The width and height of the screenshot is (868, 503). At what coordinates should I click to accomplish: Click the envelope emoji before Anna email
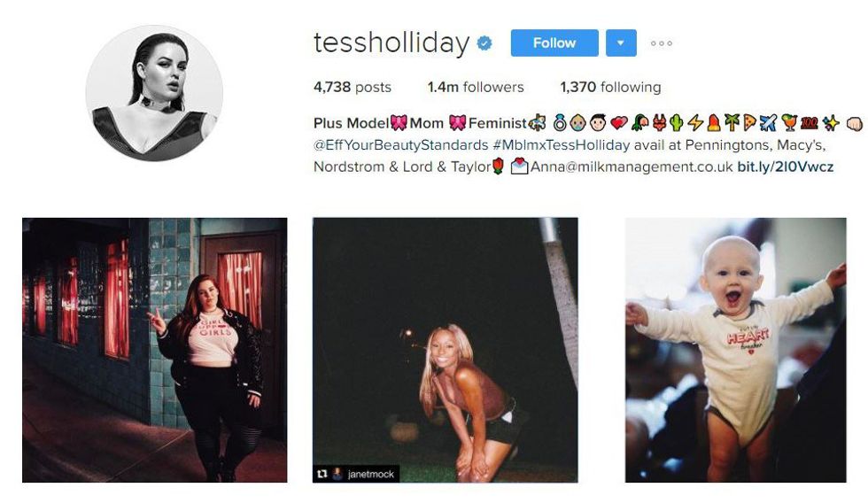(519, 166)
